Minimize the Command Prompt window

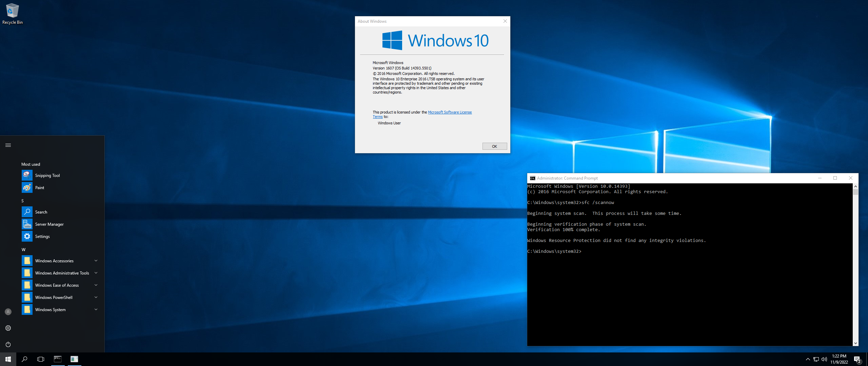[x=820, y=178]
